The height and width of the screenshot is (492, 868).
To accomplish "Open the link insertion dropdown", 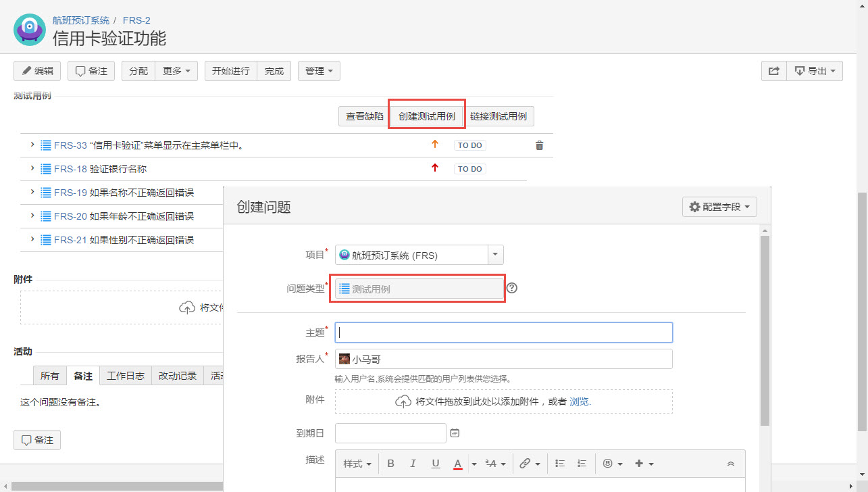I will (530, 464).
